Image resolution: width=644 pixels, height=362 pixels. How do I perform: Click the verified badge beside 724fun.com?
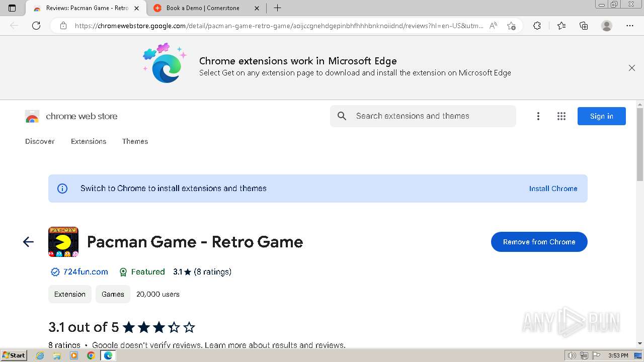coord(55,272)
